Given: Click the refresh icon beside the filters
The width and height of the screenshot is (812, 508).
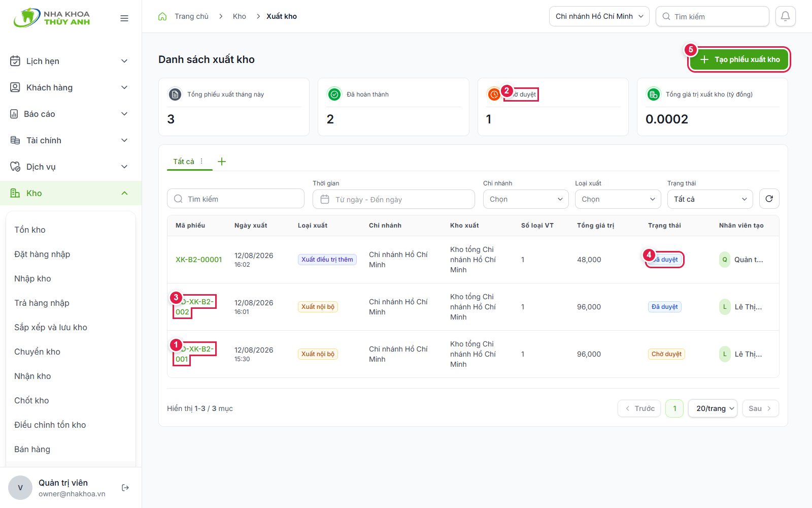Looking at the screenshot, I should 769,199.
